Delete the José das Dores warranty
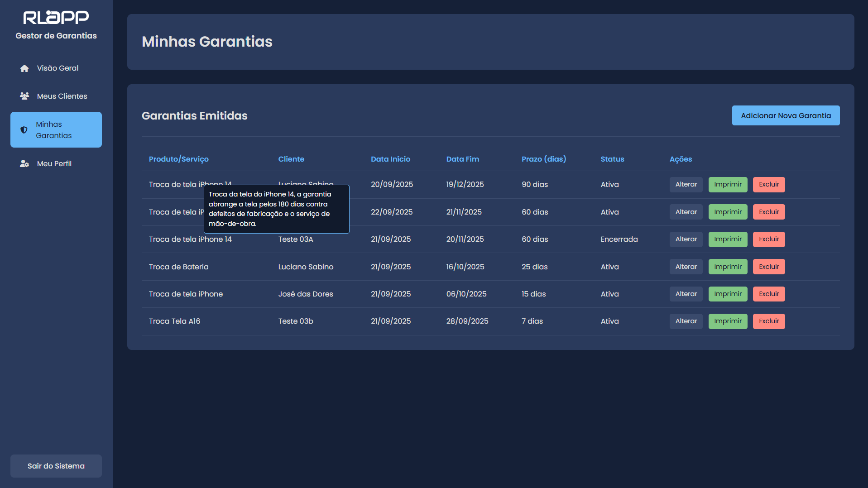This screenshot has width=868, height=488. [768, 294]
